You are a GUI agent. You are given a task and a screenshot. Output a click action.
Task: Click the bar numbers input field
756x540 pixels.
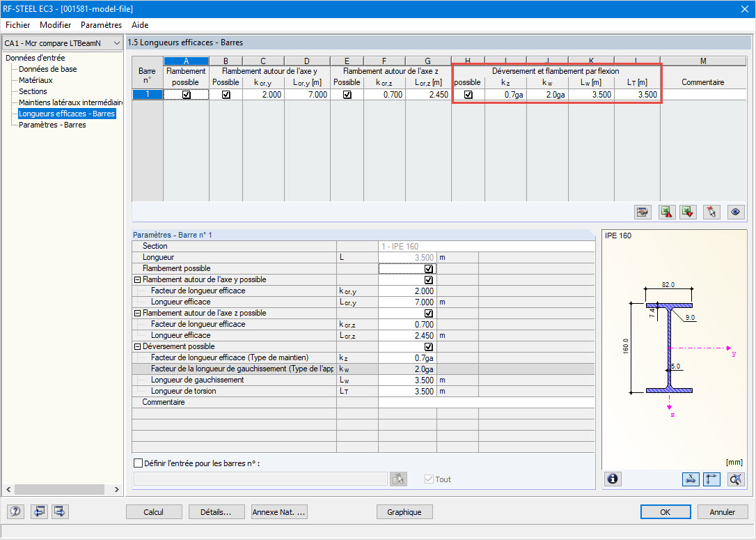click(x=260, y=479)
